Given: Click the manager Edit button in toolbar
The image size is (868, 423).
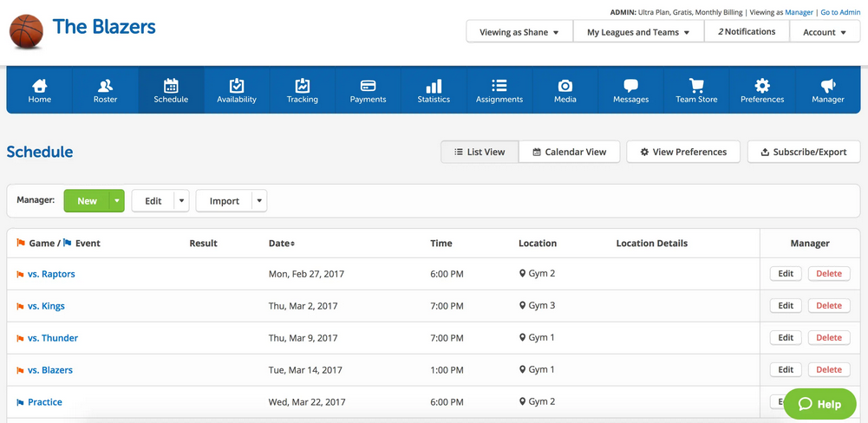Looking at the screenshot, I should coord(153,201).
